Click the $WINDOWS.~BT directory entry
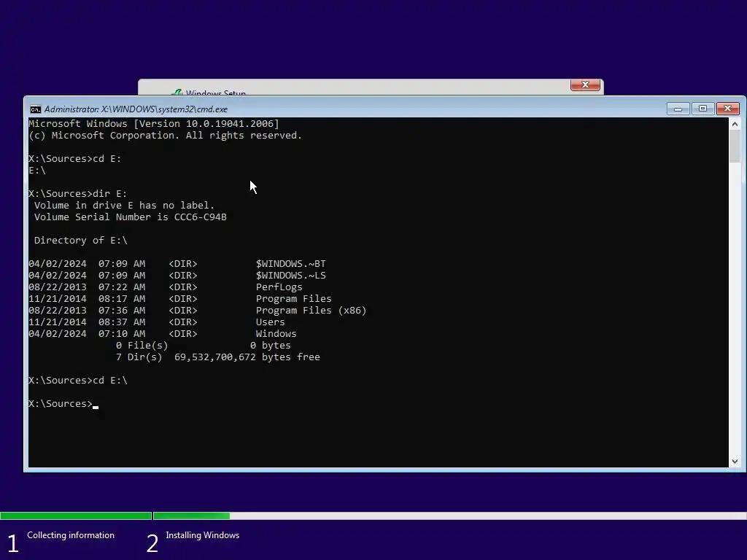 (290, 264)
